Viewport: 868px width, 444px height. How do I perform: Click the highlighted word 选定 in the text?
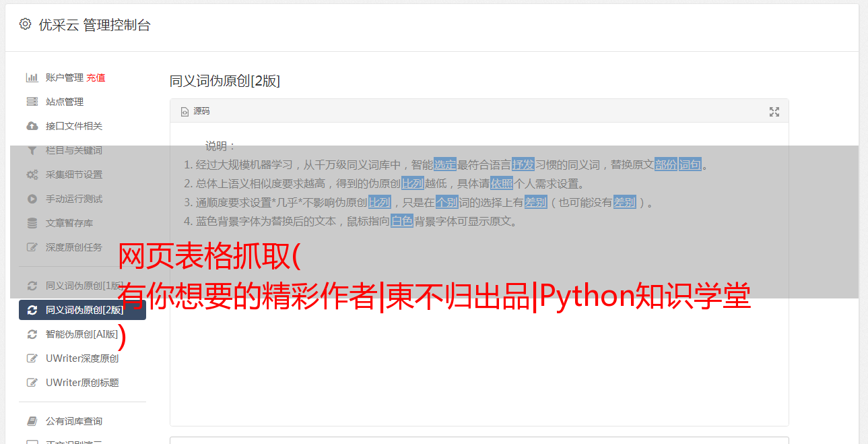[x=445, y=164]
